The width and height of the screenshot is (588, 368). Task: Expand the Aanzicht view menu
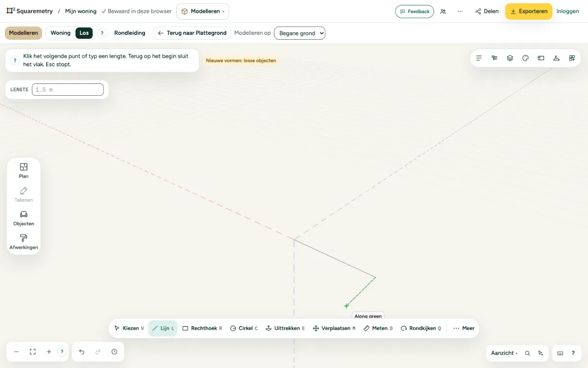coord(504,353)
